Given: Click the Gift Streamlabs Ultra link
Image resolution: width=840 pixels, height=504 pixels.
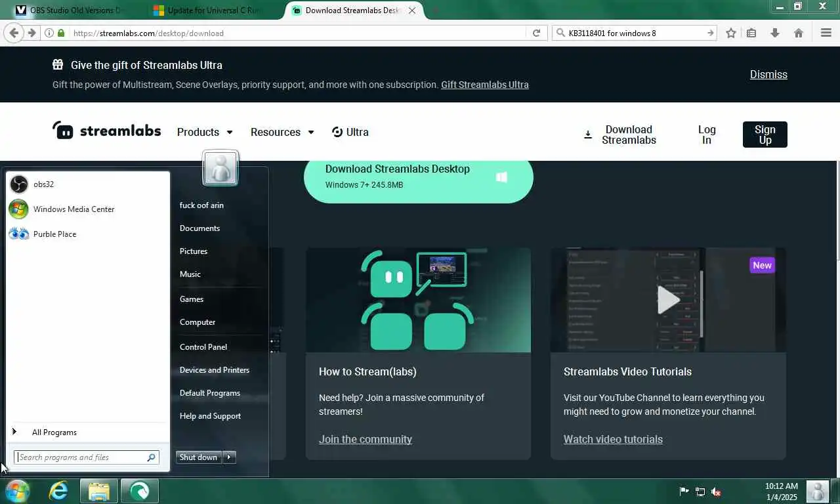Looking at the screenshot, I should (485, 85).
